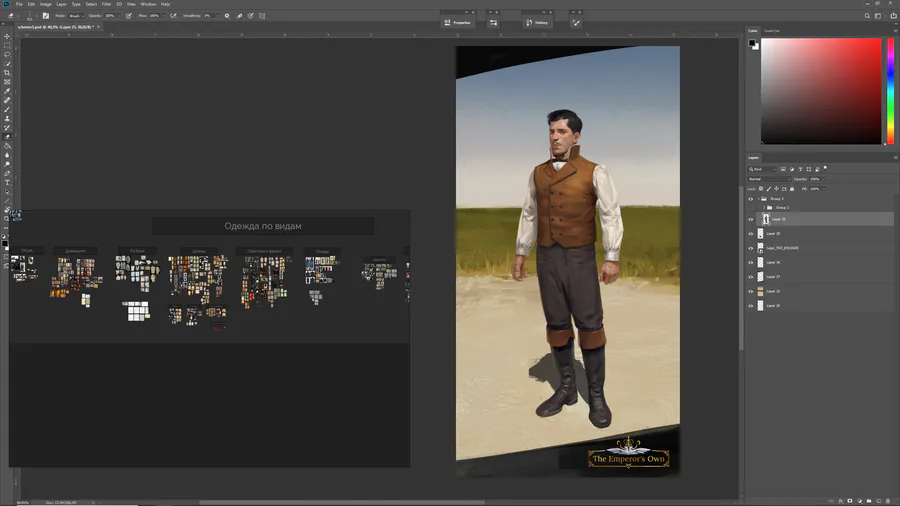The image size is (900, 506).
Task: Select the Dodge tool
Action: pyautogui.click(x=7, y=165)
